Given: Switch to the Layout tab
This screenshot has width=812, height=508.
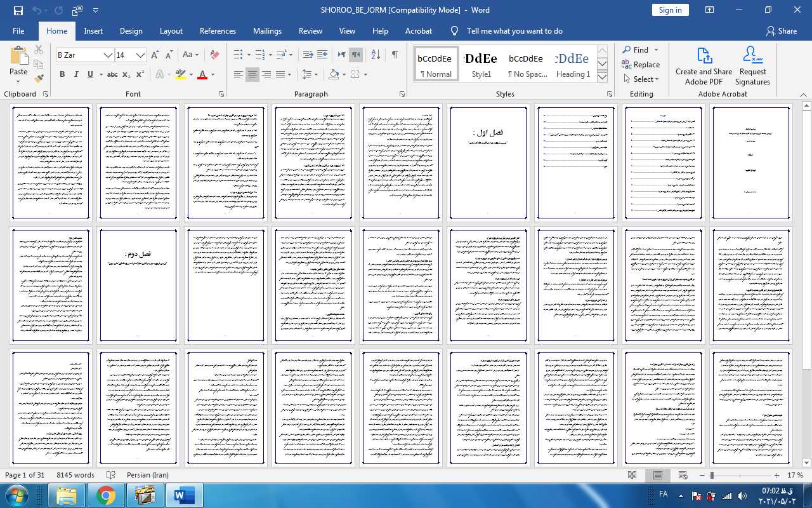Looking at the screenshot, I should [x=171, y=31].
